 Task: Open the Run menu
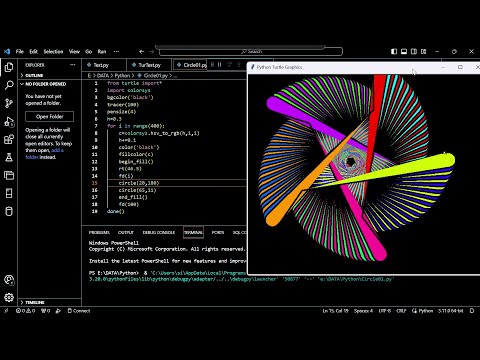point(102,51)
